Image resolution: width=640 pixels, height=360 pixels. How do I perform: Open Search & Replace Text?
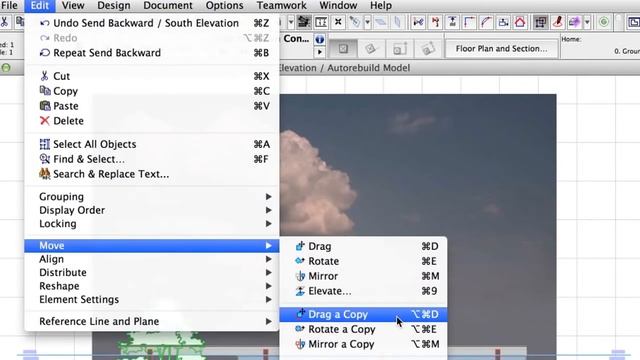(x=152, y=174)
